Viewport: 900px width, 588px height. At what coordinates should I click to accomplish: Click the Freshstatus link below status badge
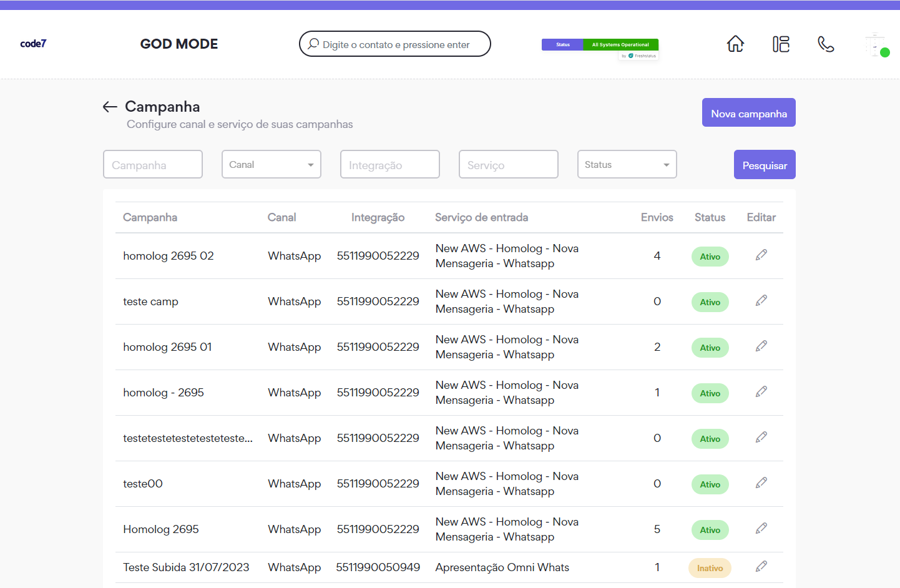(x=639, y=56)
